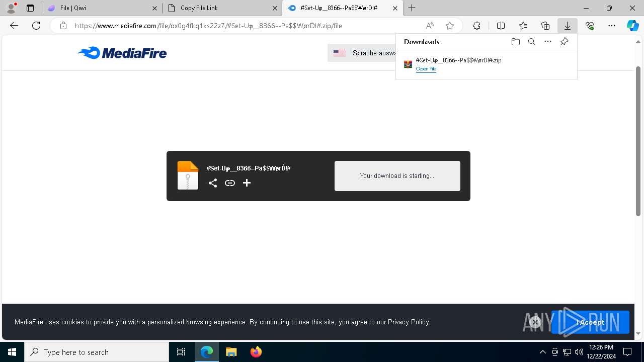
Task: Click the plus add-to-account icon
Action: coord(247,183)
